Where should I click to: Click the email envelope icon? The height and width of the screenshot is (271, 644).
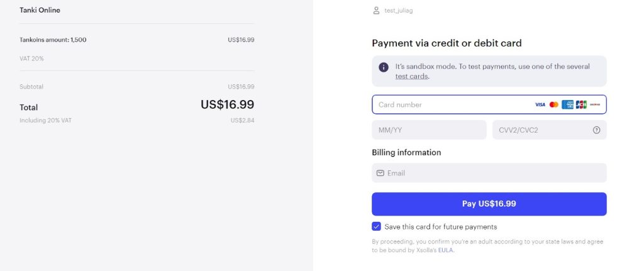point(380,174)
